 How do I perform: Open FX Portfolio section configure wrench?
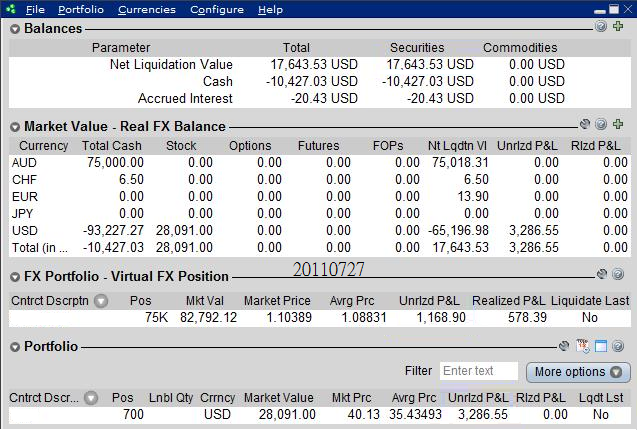pos(602,274)
